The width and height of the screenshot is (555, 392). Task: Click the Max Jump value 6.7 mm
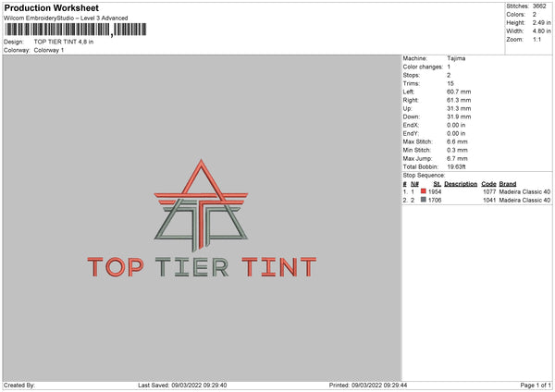click(x=457, y=158)
